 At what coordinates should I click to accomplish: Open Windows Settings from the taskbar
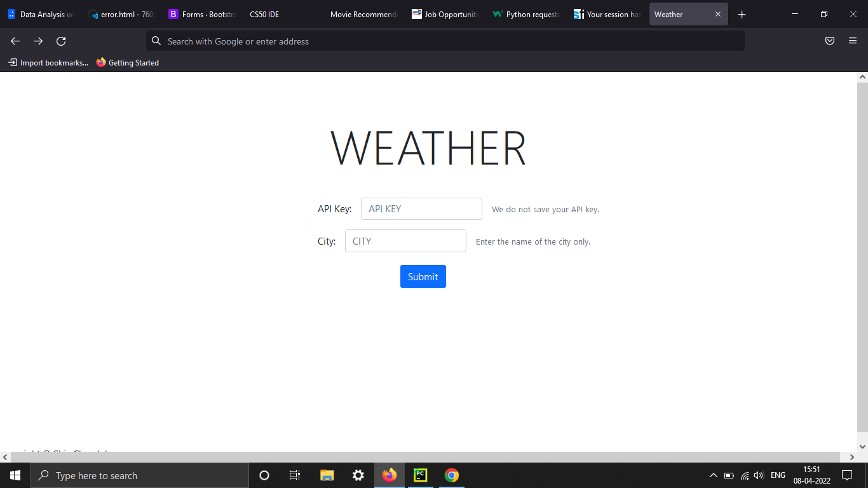[x=358, y=475]
